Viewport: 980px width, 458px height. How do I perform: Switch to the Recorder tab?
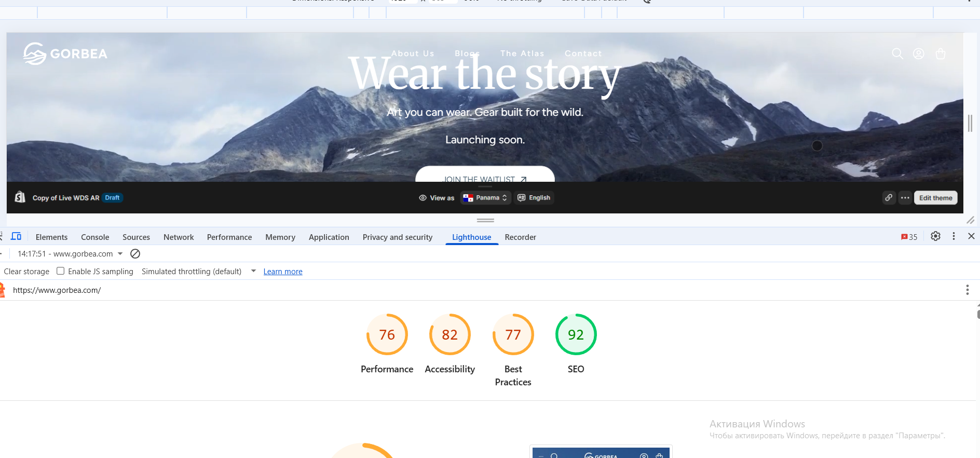520,237
